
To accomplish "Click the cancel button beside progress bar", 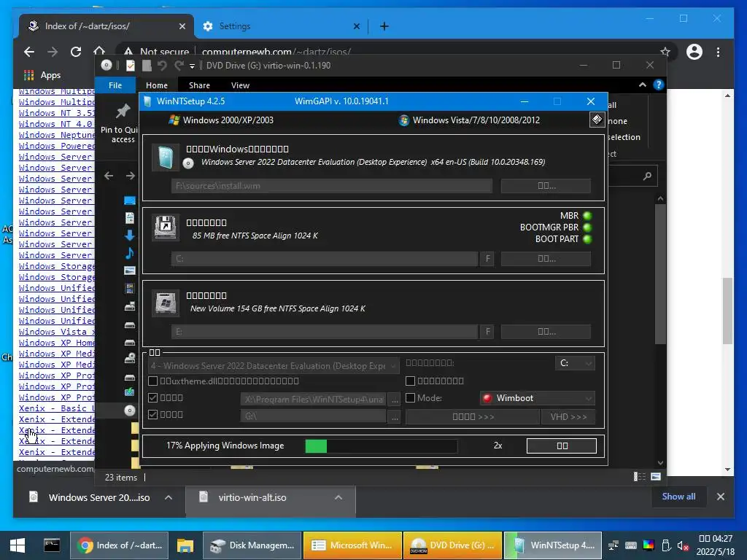I will click(x=562, y=446).
